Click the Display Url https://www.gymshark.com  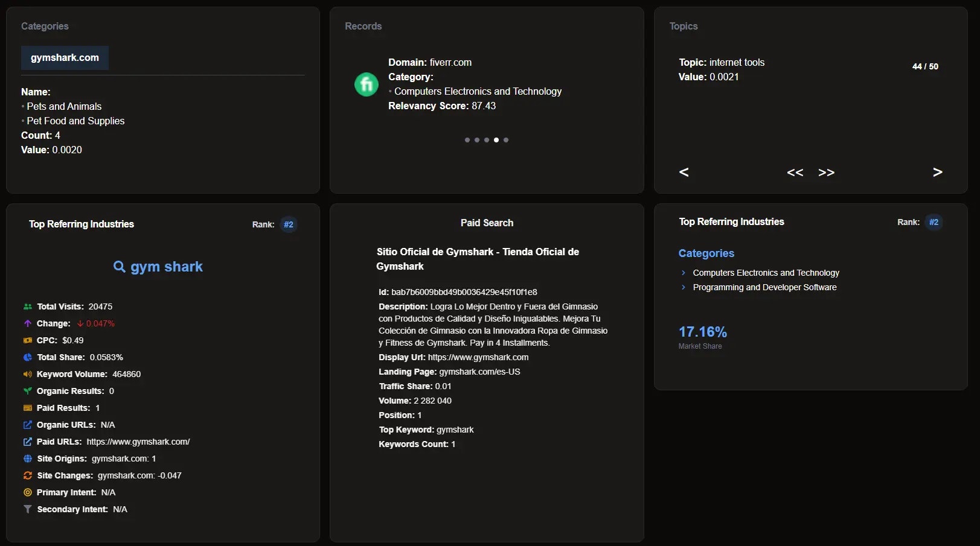478,357
